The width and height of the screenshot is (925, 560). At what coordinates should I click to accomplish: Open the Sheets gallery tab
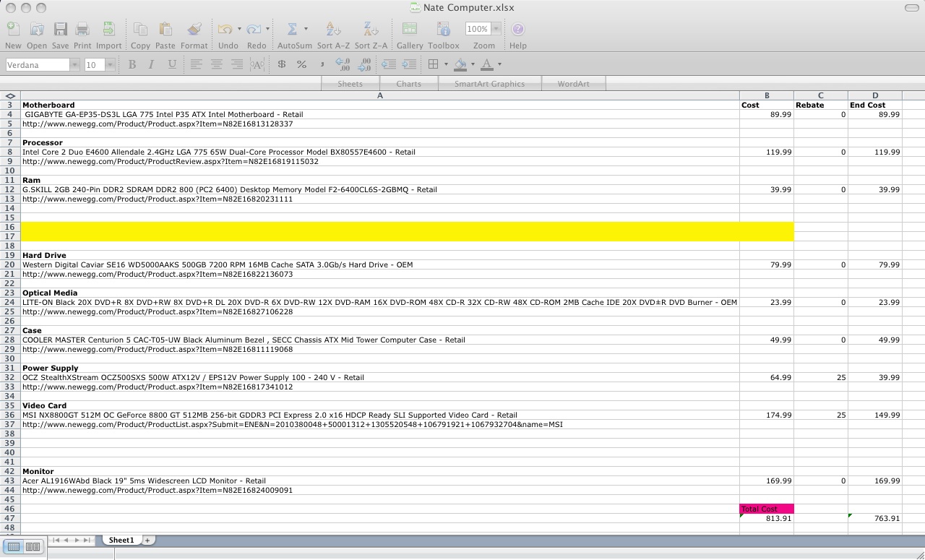click(350, 84)
